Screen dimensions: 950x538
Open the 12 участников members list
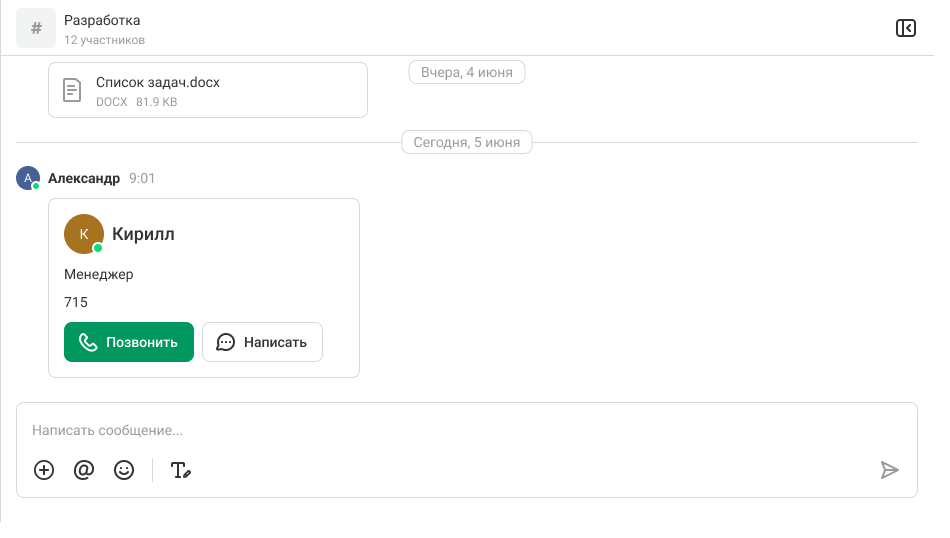pyautogui.click(x=104, y=40)
